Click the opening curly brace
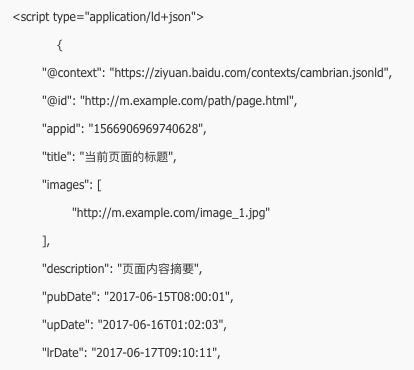This screenshot has height=370, width=414. pyautogui.click(x=60, y=45)
